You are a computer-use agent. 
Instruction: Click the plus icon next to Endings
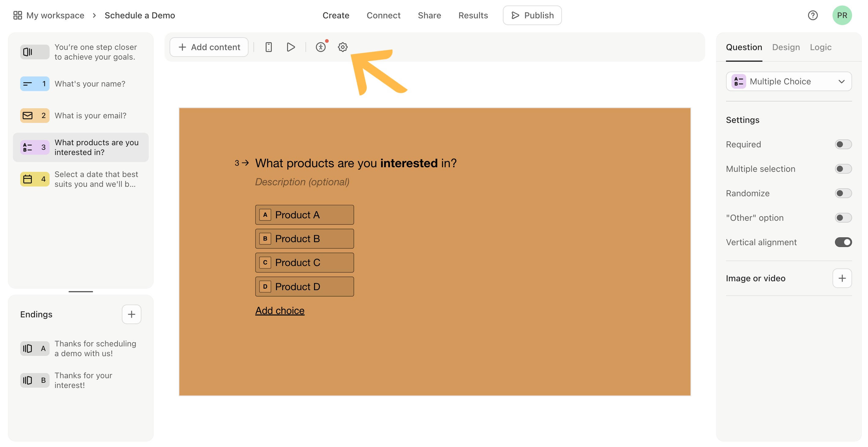[131, 314]
